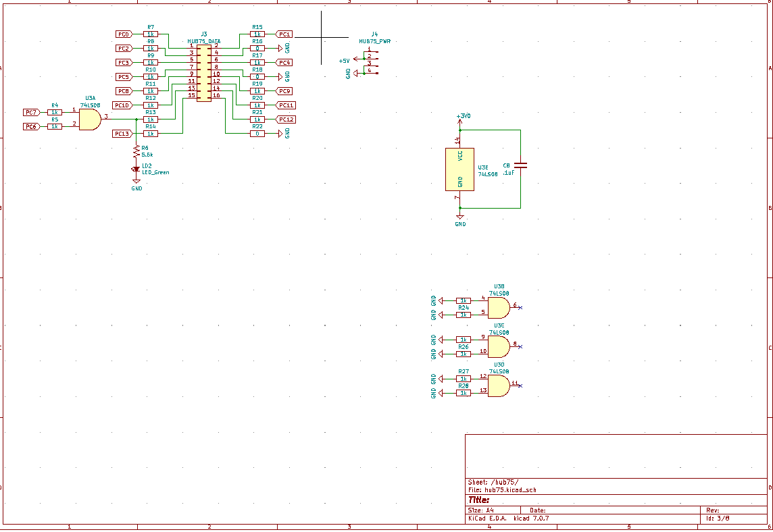
Task: Select resistor R11 1k symbol
Action: click(151, 91)
